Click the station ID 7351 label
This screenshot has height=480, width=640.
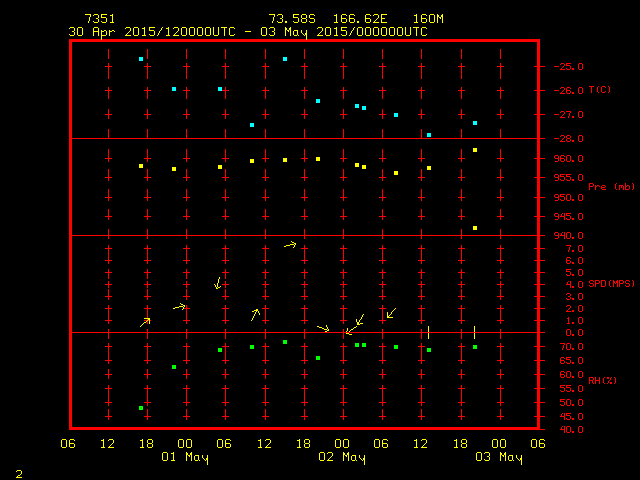tap(99, 19)
